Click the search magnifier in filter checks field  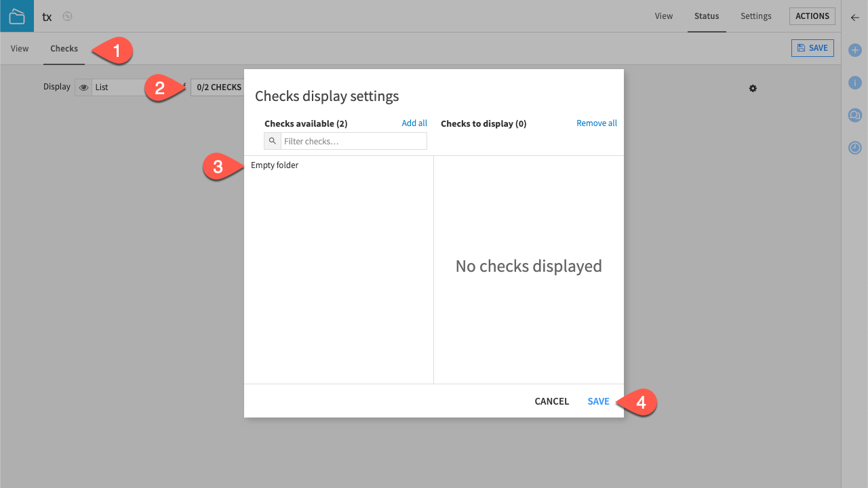273,141
